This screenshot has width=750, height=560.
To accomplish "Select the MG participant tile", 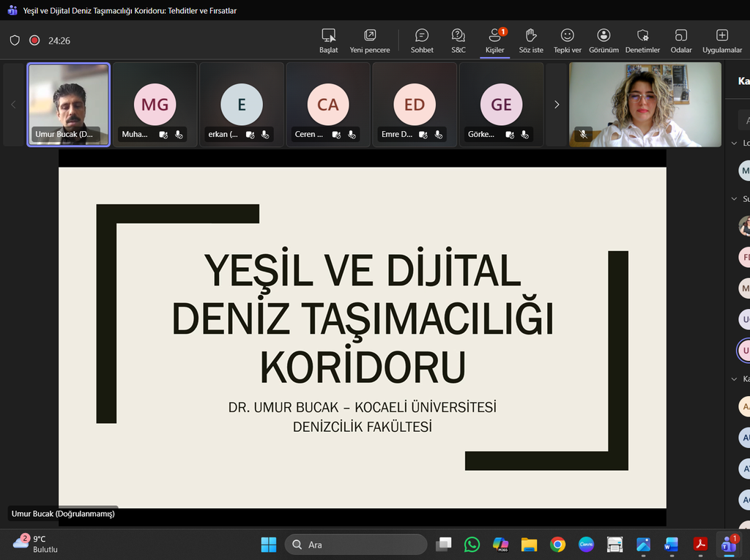I will point(155,104).
